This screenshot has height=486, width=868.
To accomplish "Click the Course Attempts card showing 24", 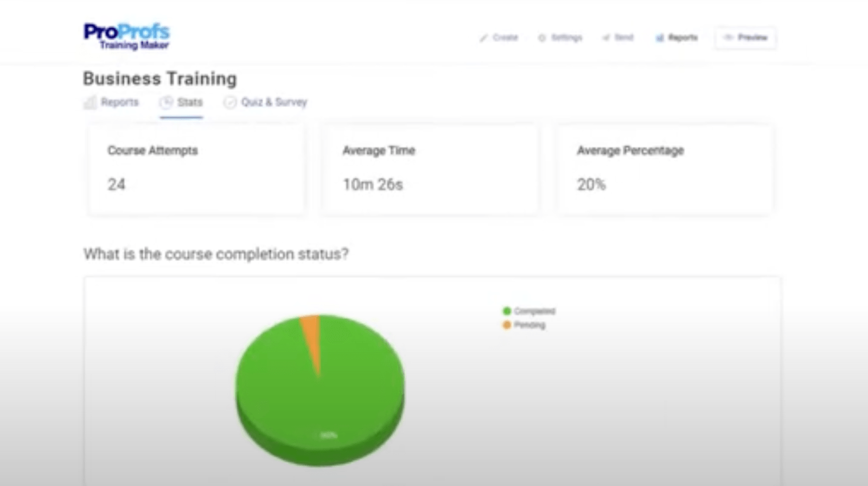I will [x=196, y=169].
